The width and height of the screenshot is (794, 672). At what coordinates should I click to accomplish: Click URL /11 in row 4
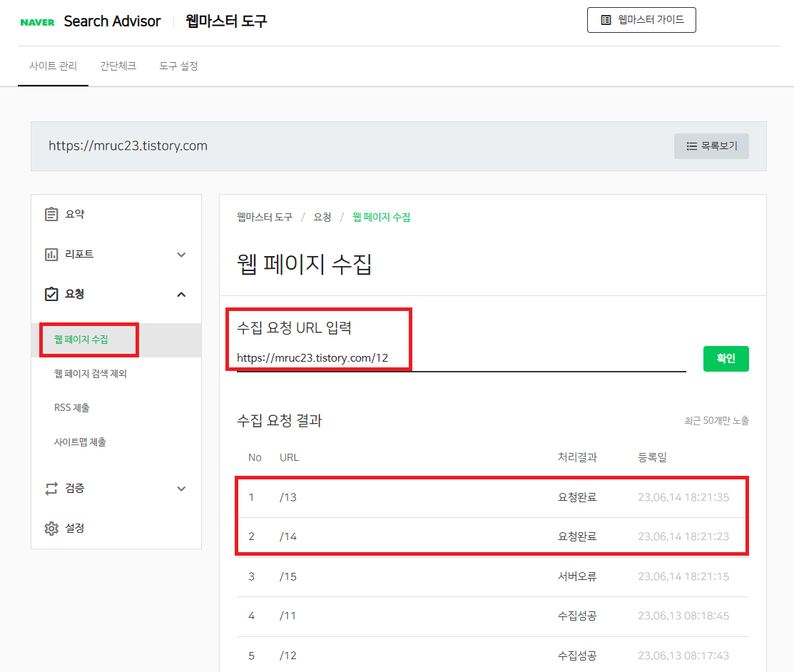pos(287,616)
